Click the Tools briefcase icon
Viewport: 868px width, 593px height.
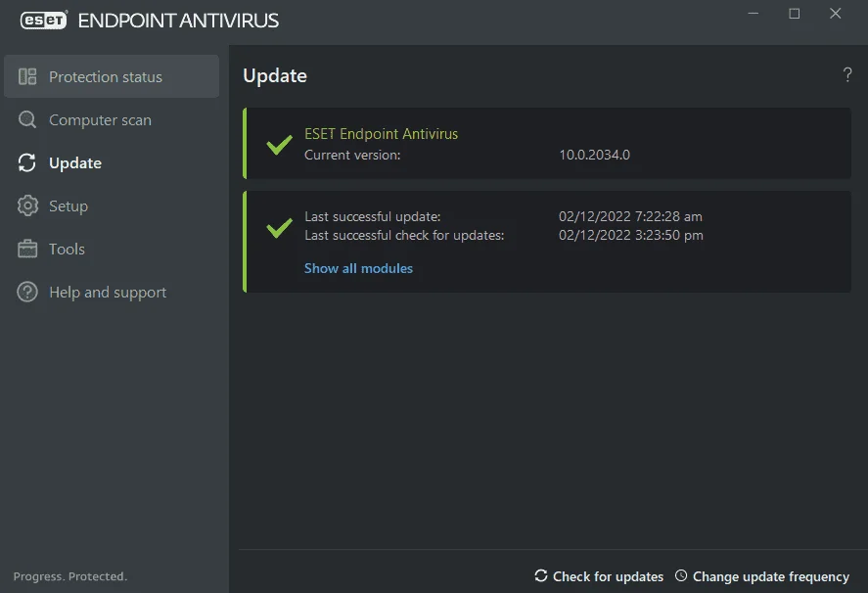pos(27,250)
